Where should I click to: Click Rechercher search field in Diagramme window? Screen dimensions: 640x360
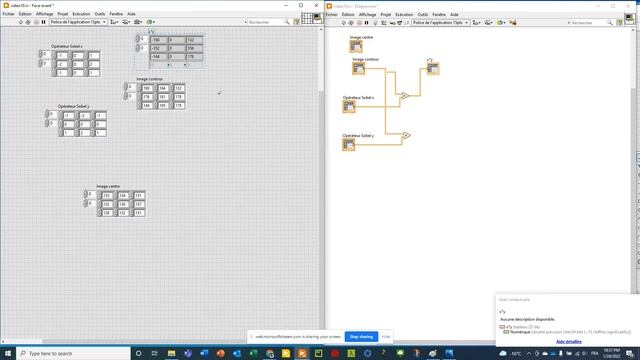[591, 23]
